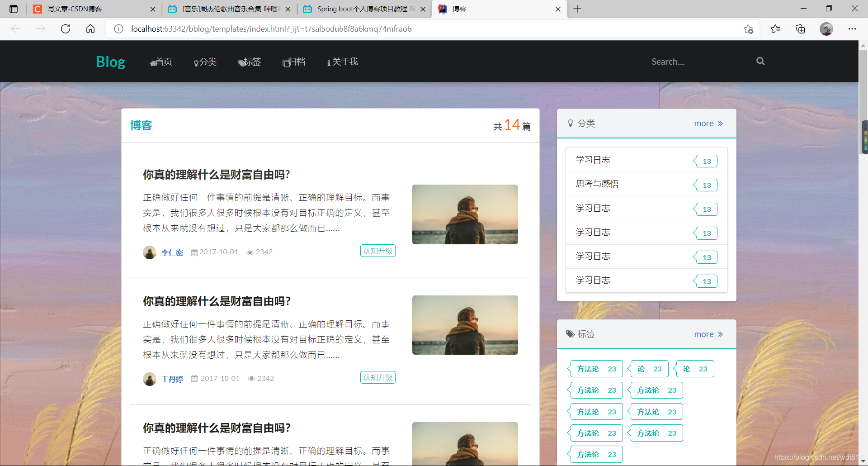This screenshot has height=466, width=868.
Task: Select the last 学习日志 category row
Action: pyautogui.click(x=646, y=280)
